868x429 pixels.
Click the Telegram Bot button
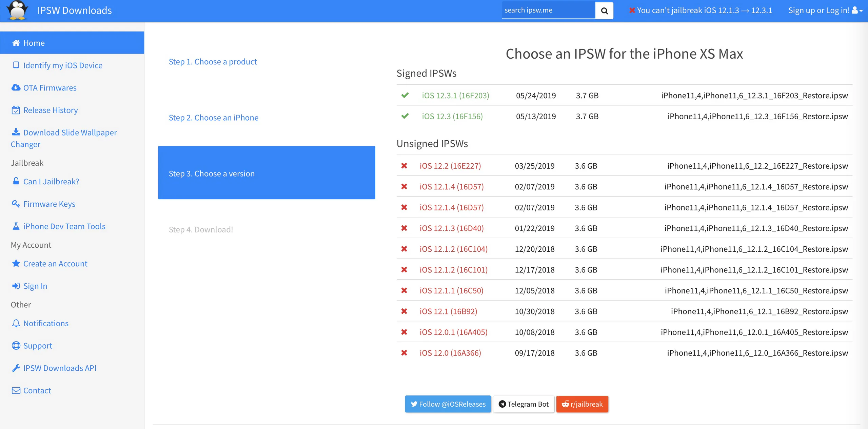pos(524,404)
